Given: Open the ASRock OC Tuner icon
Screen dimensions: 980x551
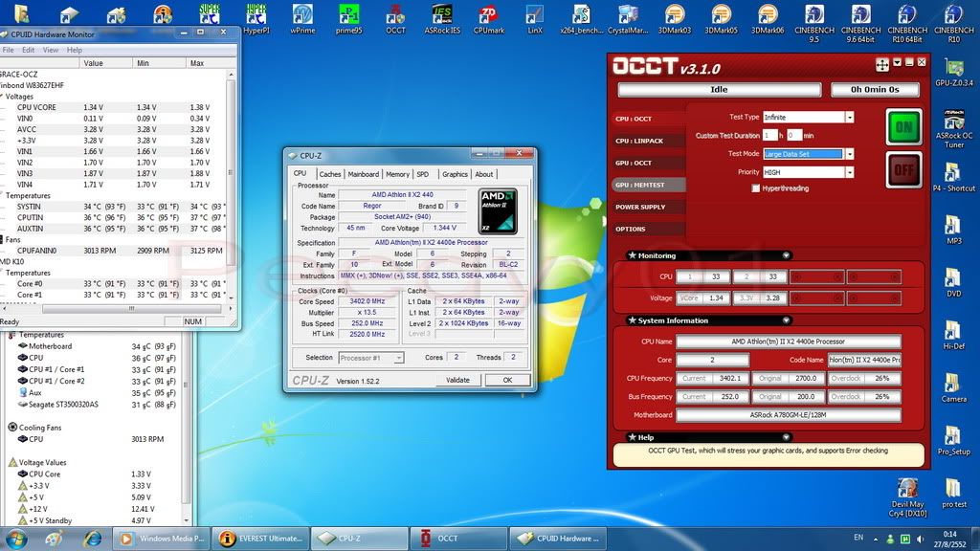Looking at the screenshot, I should (954, 129).
